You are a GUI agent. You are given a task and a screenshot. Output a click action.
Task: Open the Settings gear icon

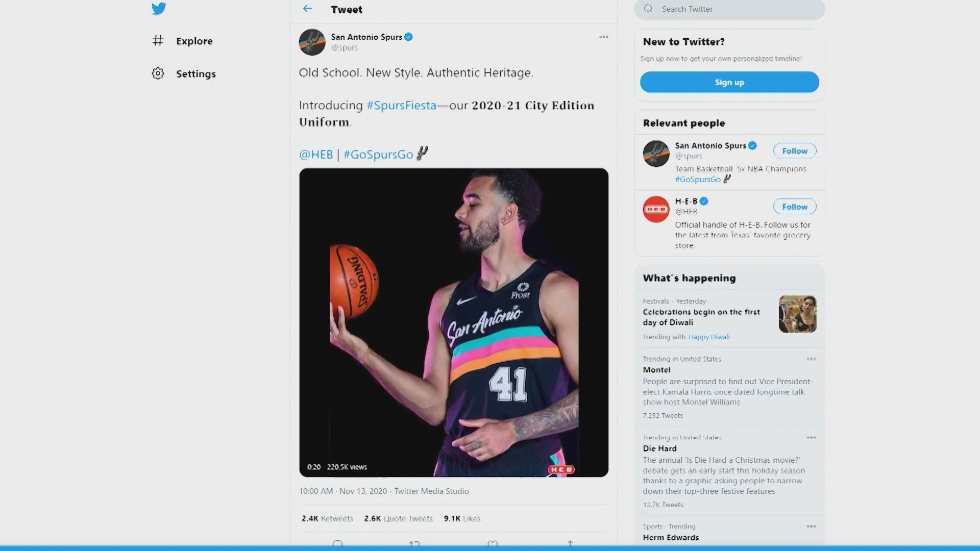pos(158,73)
